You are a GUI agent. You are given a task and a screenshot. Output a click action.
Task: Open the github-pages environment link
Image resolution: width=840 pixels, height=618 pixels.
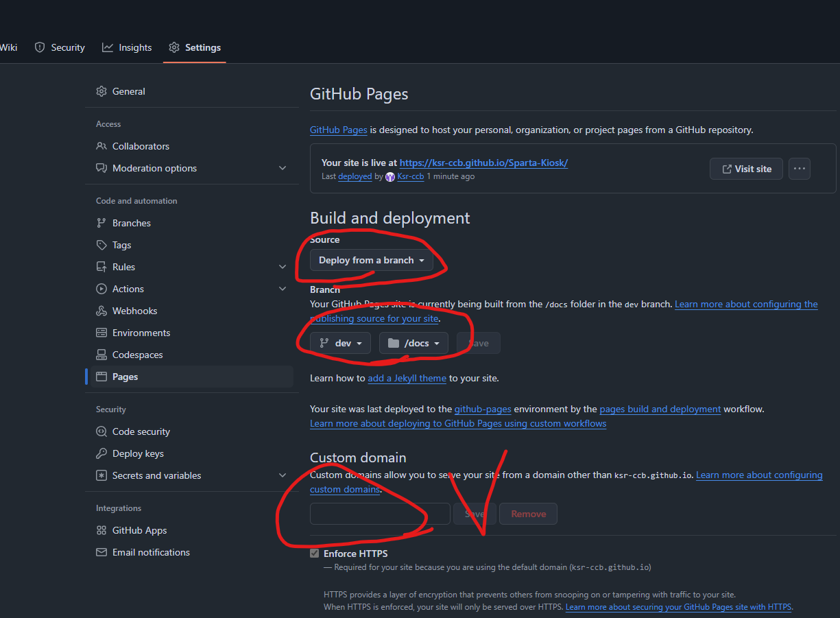pyautogui.click(x=483, y=409)
